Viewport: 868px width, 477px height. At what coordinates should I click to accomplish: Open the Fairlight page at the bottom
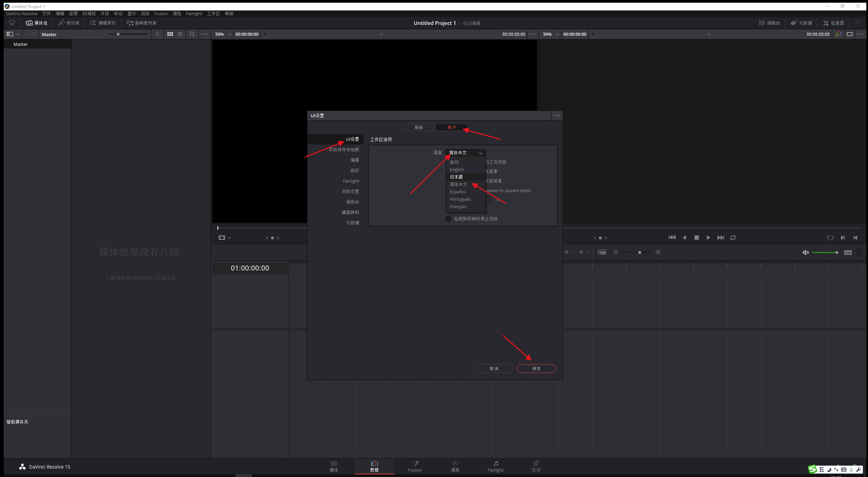[495, 466]
